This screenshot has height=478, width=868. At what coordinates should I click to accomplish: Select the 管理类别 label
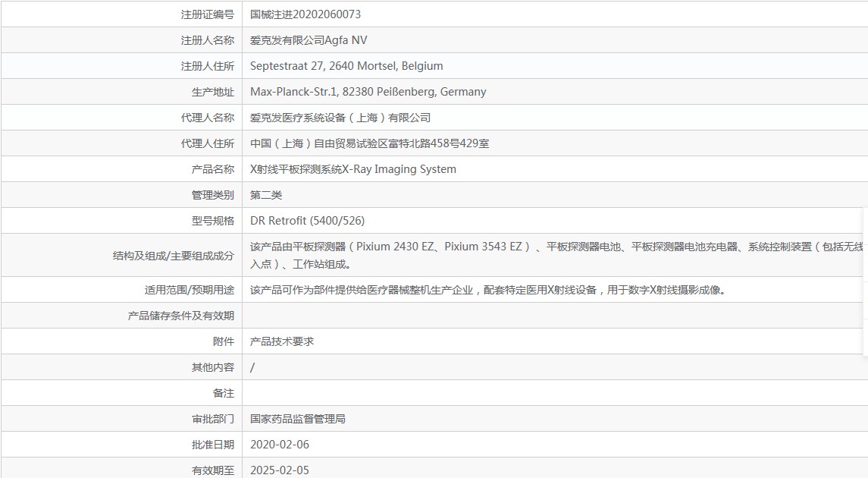(212, 195)
